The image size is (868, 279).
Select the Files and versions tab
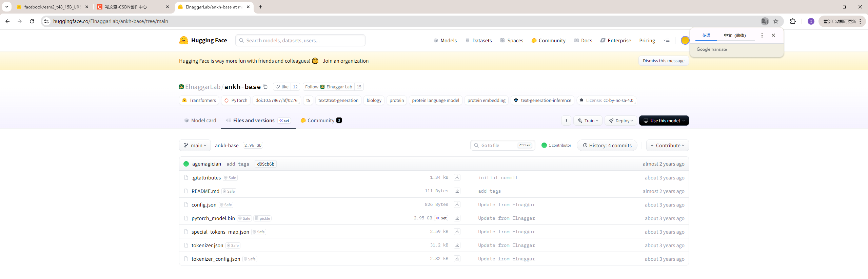click(258, 121)
